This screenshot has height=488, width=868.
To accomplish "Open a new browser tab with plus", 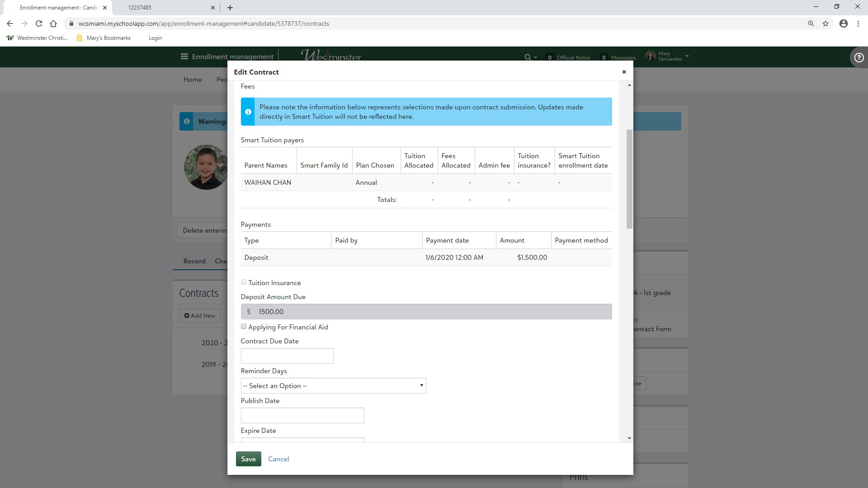I will [x=230, y=8].
